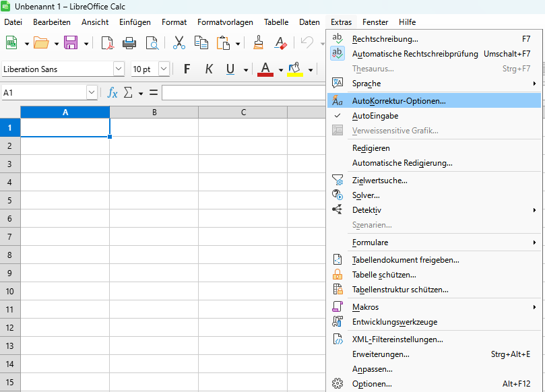The height and width of the screenshot is (392, 545).
Task: Click the Clear direct formatting icon
Action: click(281, 43)
